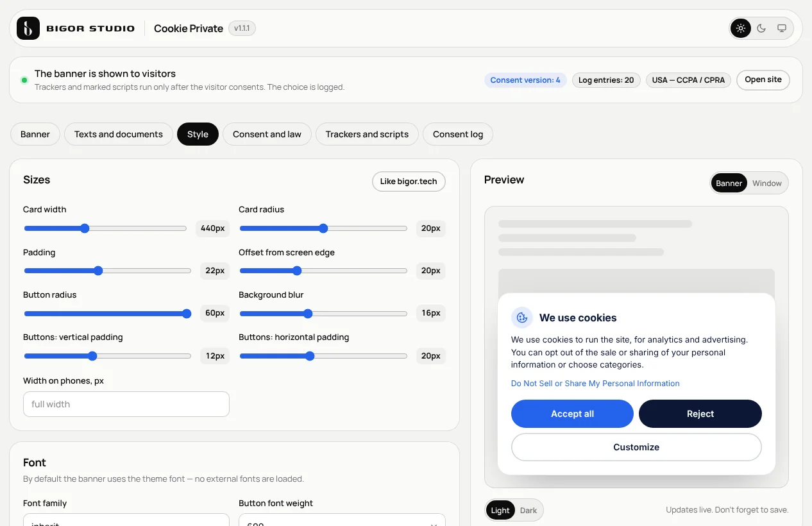The height and width of the screenshot is (526, 812).
Task: Click the Buttons: vertical padding slider handle
Action: [x=92, y=356]
